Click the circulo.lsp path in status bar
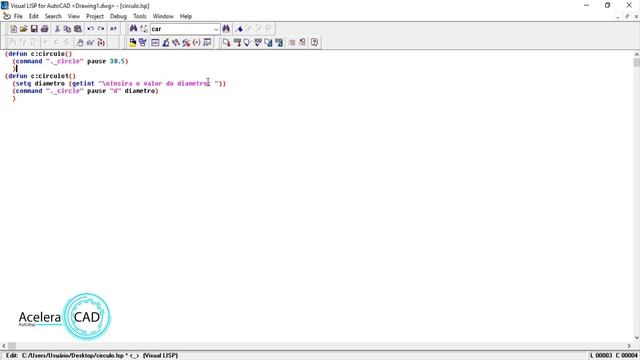Screen dimensions: 640x360 tap(73, 356)
